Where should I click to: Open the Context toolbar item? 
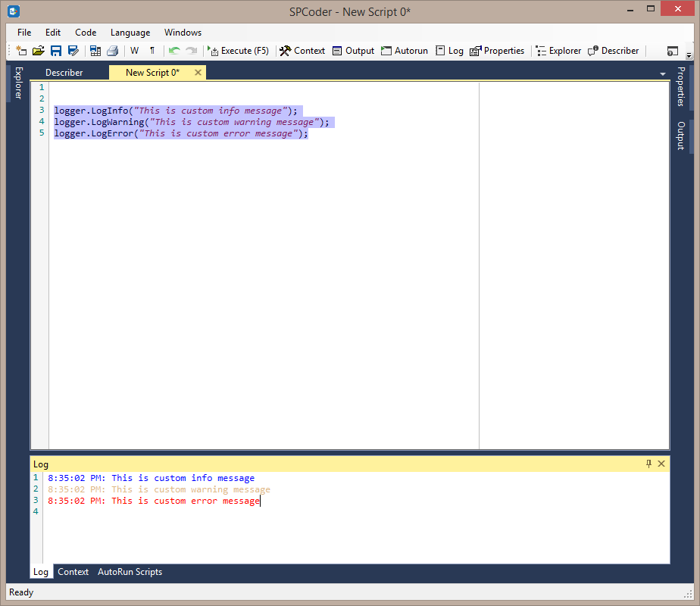pyautogui.click(x=302, y=51)
